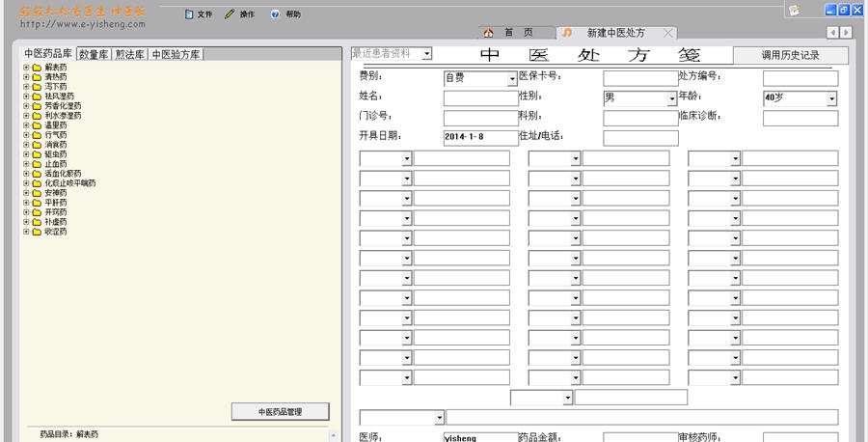Open the 费别 dropdown showing 自费
The height and width of the screenshot is (442, 868).
pos(512,80)
